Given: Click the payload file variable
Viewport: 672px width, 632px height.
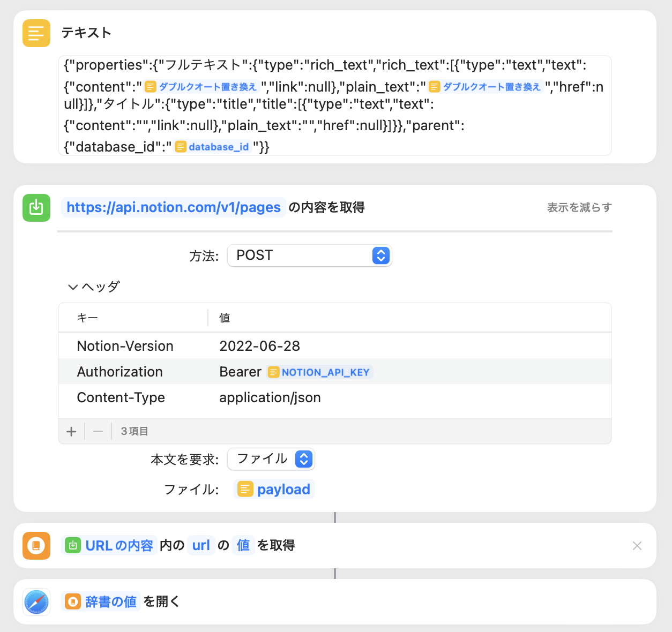Looking at the screenshot, I should tap(274, 489).
